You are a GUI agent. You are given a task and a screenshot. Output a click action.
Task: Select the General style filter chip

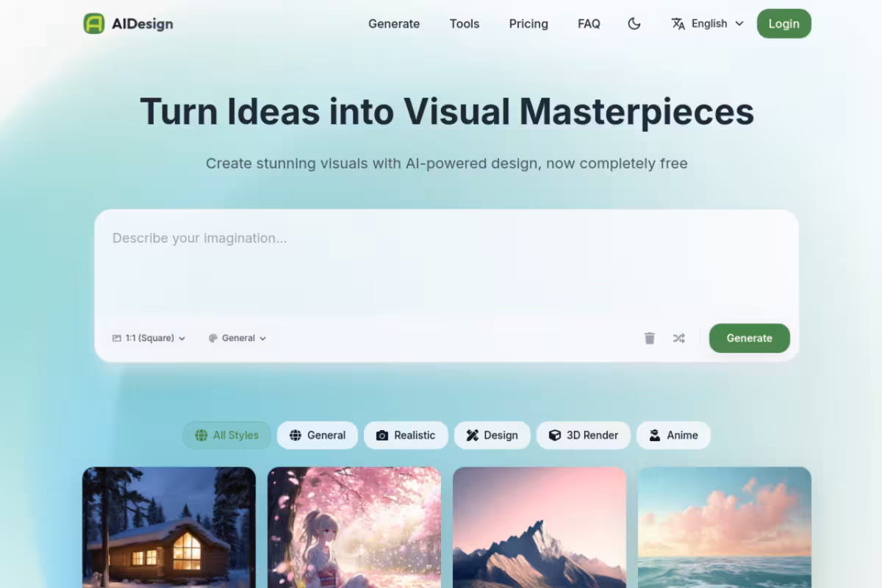(317, 435)
